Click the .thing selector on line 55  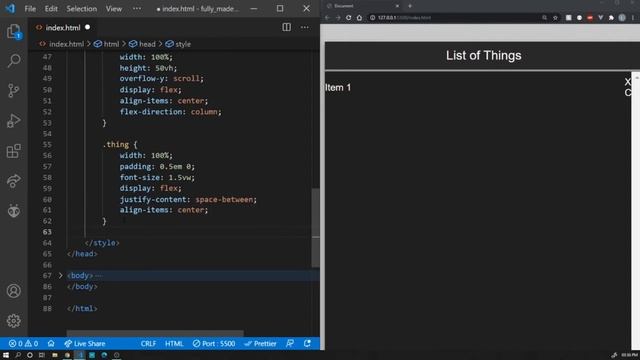click(116, 144)
